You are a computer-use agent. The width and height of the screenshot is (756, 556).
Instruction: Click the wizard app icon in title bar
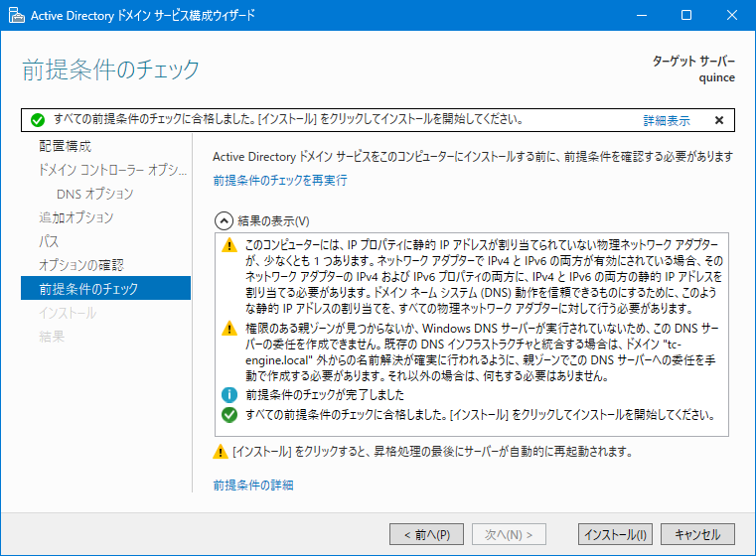coord(17,16)
